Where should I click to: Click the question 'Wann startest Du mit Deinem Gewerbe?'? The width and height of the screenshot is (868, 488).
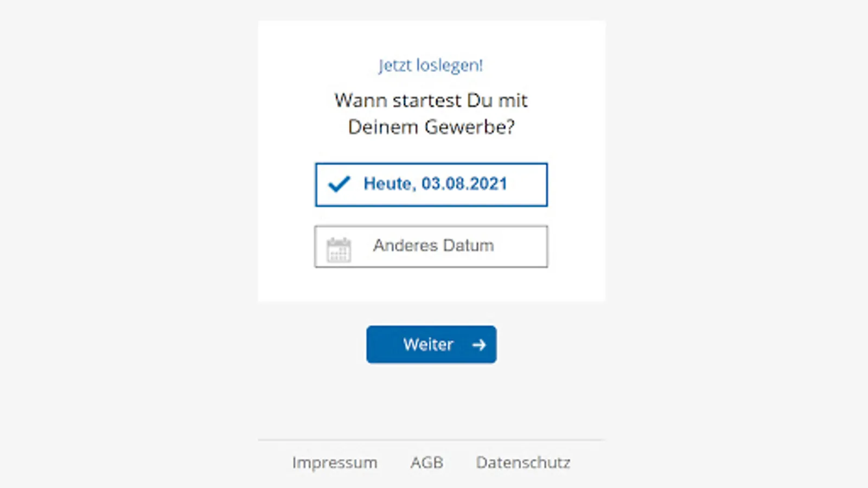431,113
